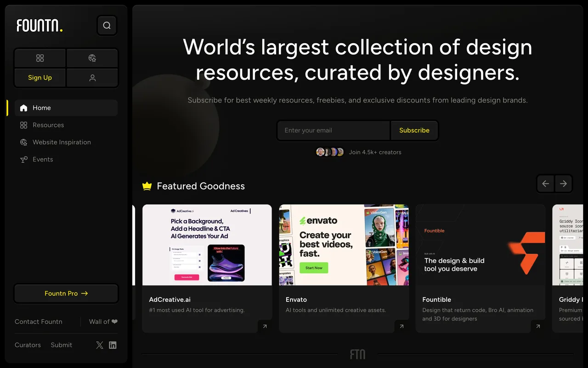Click the creator avatars group
Image resolution: width=588 pixels, height=368 pixels.
click(x=330, y=152)
